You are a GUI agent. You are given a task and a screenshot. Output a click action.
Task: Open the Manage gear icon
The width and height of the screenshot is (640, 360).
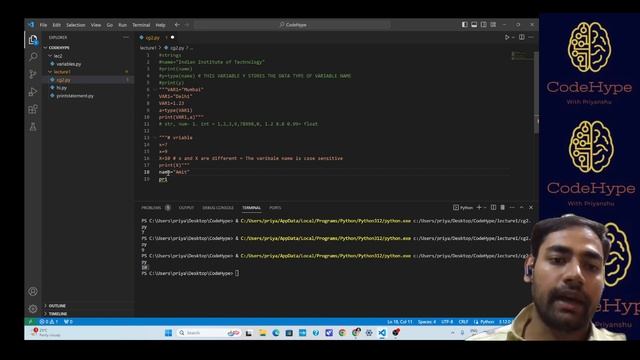click(x=33, y=309)
